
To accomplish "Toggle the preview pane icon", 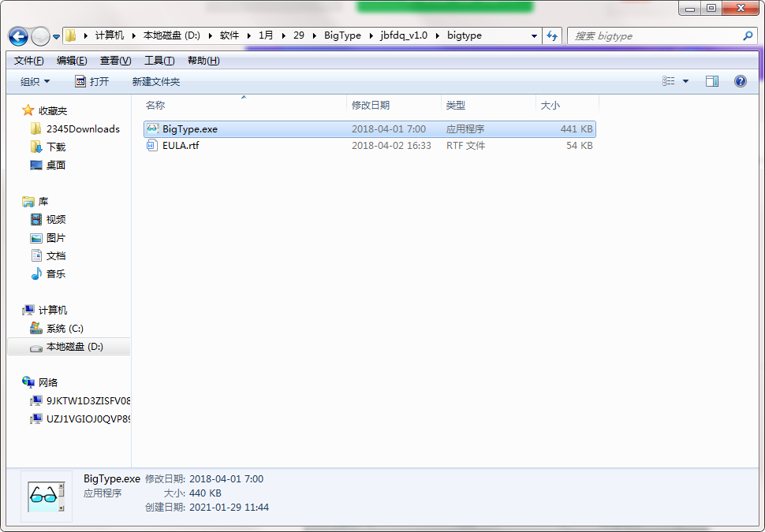I will click(x=712, y=81).
